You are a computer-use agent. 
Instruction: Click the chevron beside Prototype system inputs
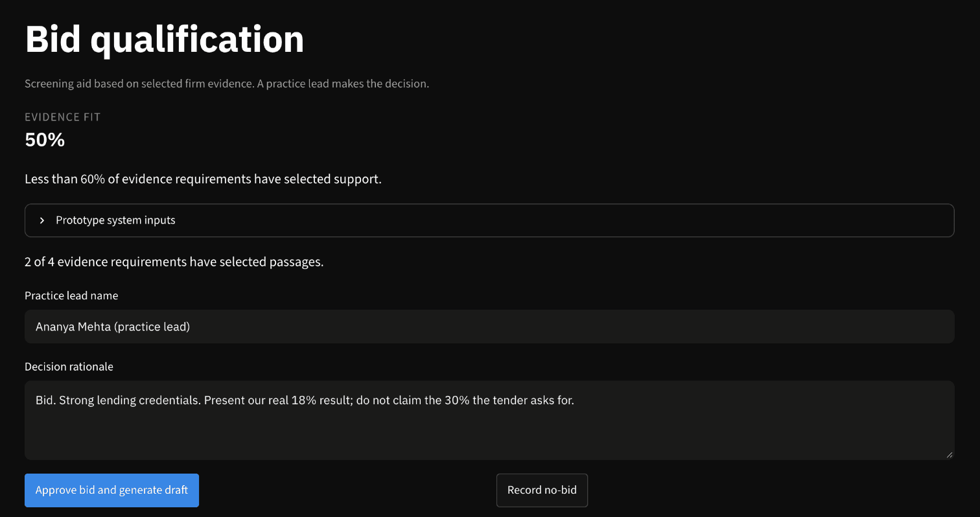(42, 220)
